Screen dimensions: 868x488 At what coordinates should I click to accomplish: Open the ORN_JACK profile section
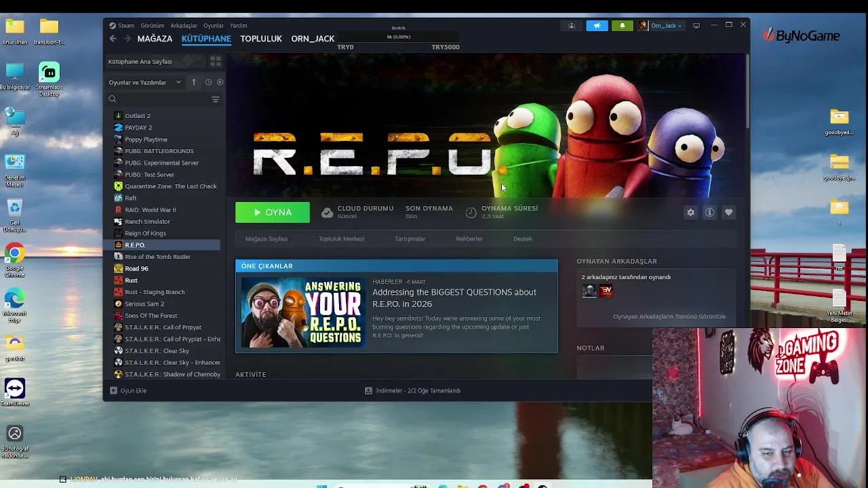[x=313, y=39]
